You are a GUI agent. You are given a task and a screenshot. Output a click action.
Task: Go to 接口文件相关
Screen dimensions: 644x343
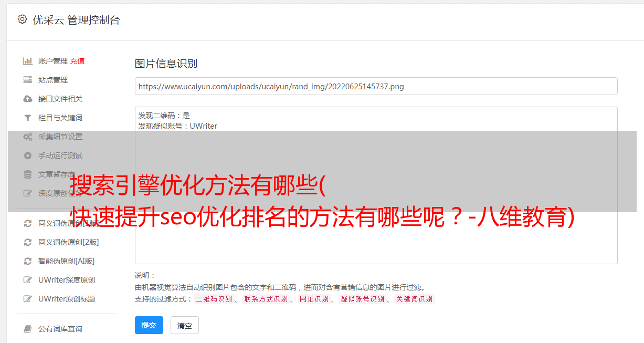point(60,99)
